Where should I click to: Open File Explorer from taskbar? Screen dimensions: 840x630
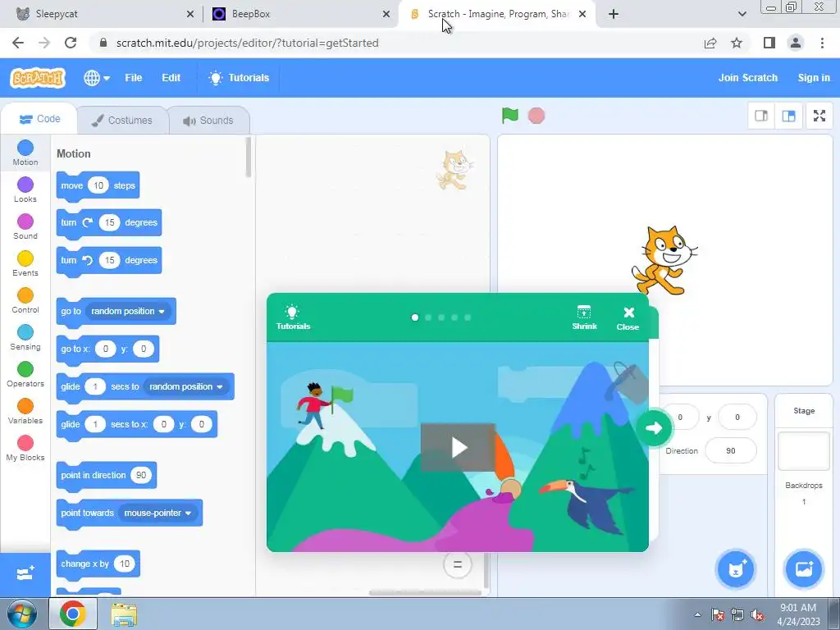(124, 614)
